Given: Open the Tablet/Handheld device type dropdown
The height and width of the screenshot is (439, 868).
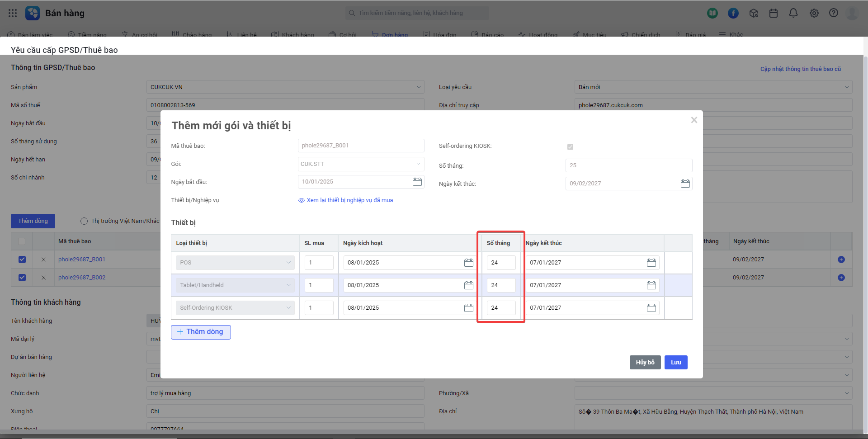Looking at the screenshot, I should click(x=235, y=285).
